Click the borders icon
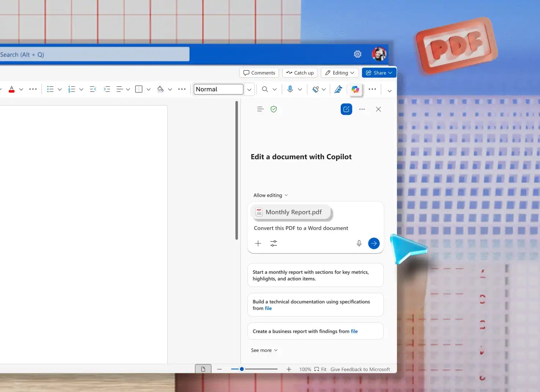This screenshot has width=540, height=392. click(139, 89)
